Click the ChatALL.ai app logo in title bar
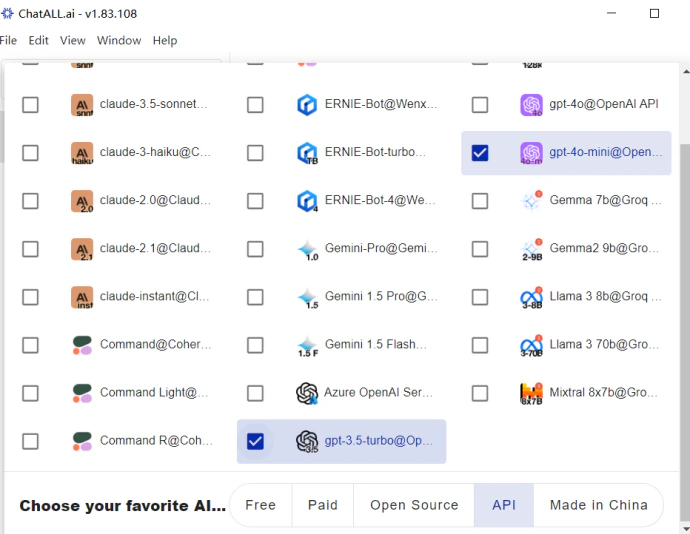 [7, 14]
